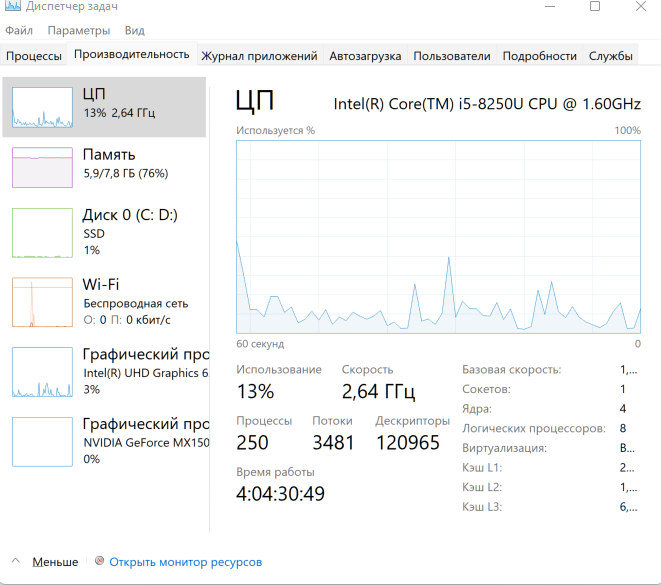Select the Память 5,9/7,8 ГБ entry
The image size is (661, 585).
pos(104,167)
